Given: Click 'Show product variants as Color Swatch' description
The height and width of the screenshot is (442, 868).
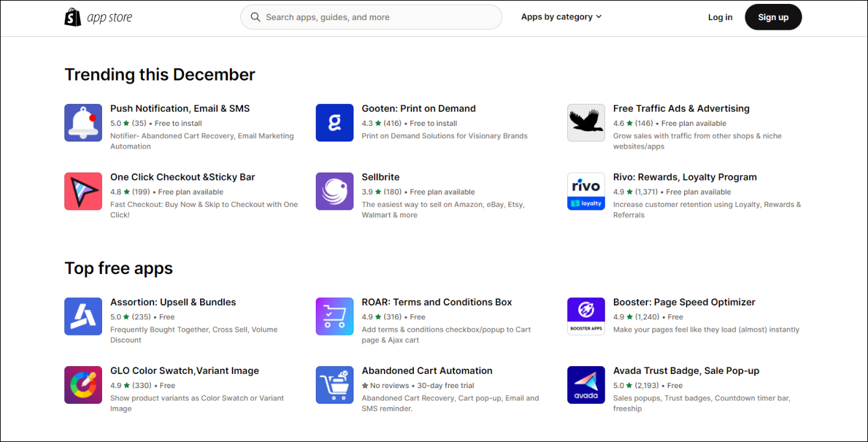Looking at the screenshot, I should pyautogui.click(x=197, y=404).
